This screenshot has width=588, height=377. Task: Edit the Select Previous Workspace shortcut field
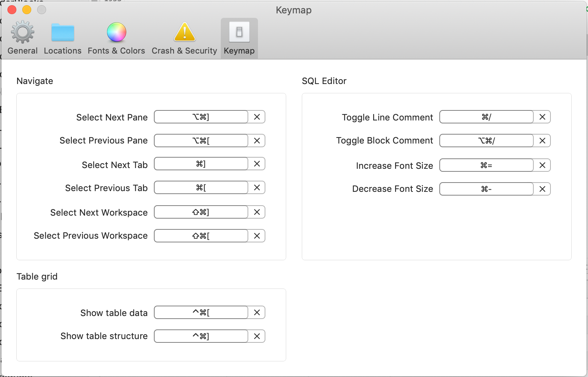pyautogui.click(x=201, y=236)
